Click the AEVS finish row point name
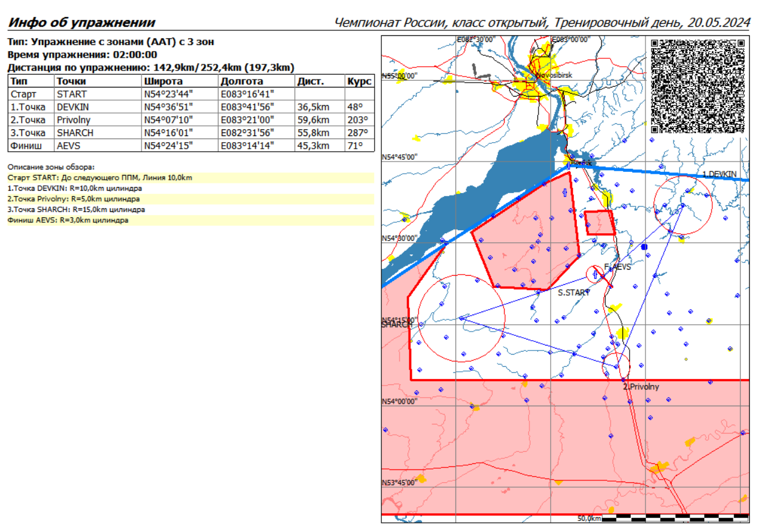This screenshot has height=532, width=762. point(69,145)
